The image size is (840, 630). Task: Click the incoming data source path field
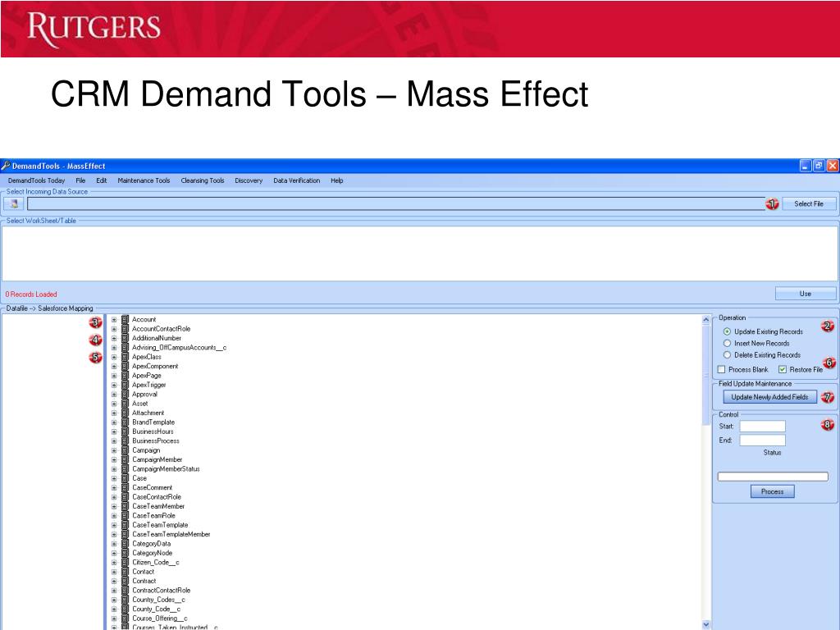396,203
